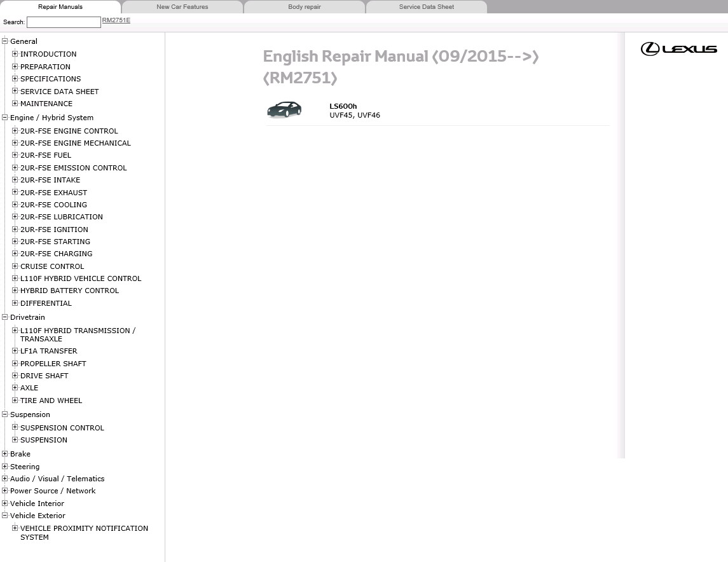
Task: Click the LS600h car thumbnail
Action: click(x=284, y=110)
